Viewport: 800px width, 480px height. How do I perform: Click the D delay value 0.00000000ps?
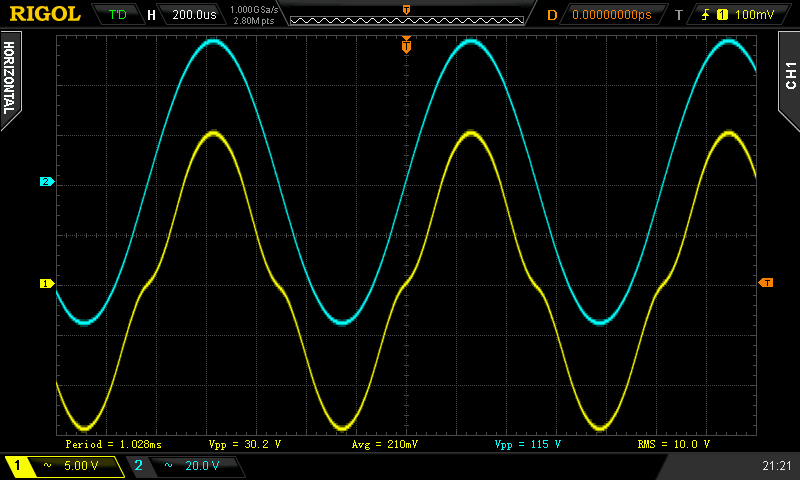tap(612, 15)
